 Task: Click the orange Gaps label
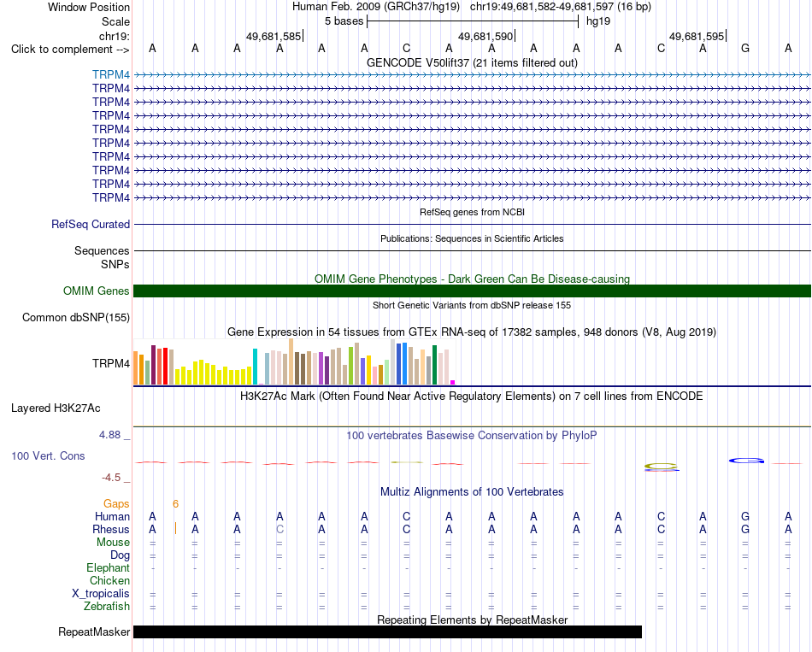tap(116, 503)
